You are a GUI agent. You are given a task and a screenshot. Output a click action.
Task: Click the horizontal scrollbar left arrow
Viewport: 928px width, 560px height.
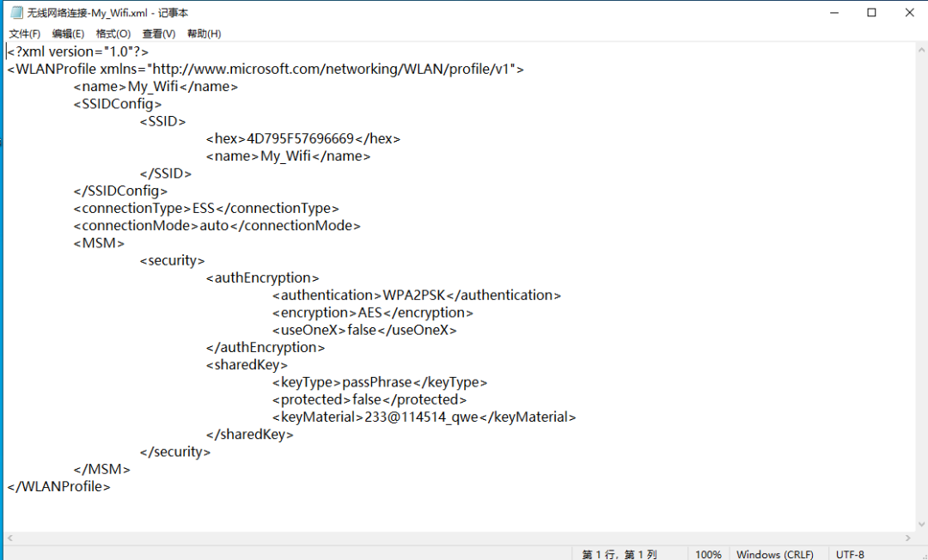click(9, 539)
